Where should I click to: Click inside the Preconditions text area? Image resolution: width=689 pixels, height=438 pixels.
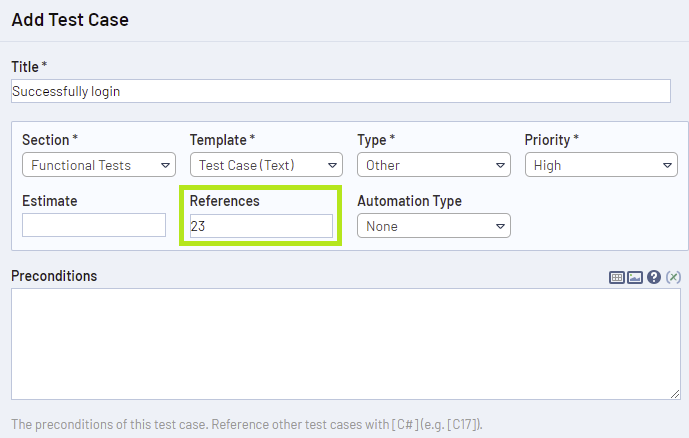[345, 344]
